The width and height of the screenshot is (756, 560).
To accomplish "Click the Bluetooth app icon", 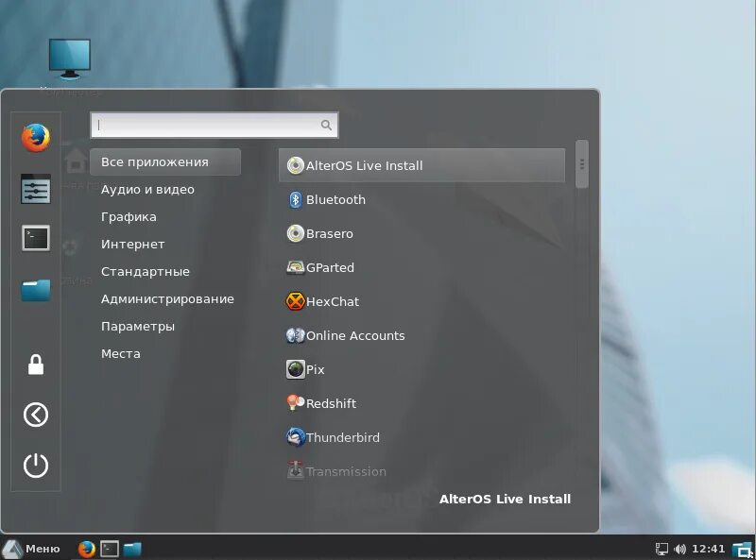I will pos(295,199).
